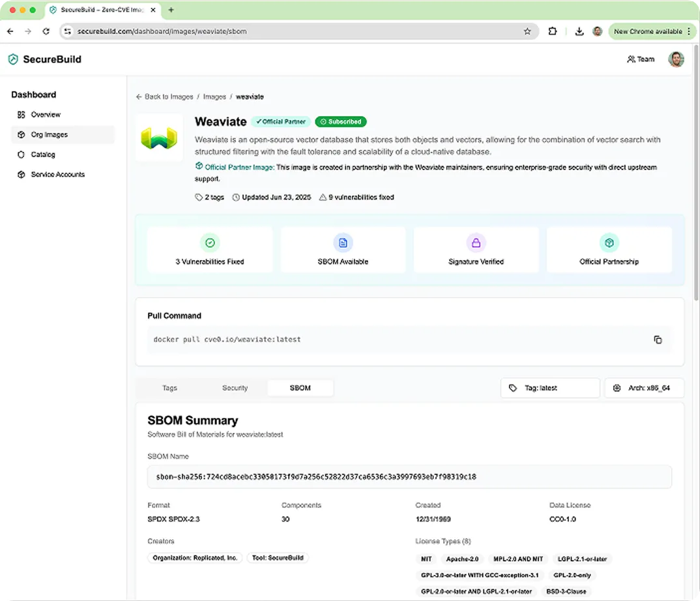Open browser downloads icon

tap(579, 31)
